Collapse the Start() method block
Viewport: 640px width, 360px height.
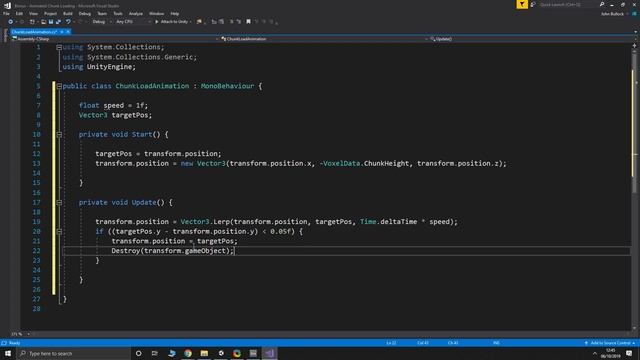click(59, 134)
